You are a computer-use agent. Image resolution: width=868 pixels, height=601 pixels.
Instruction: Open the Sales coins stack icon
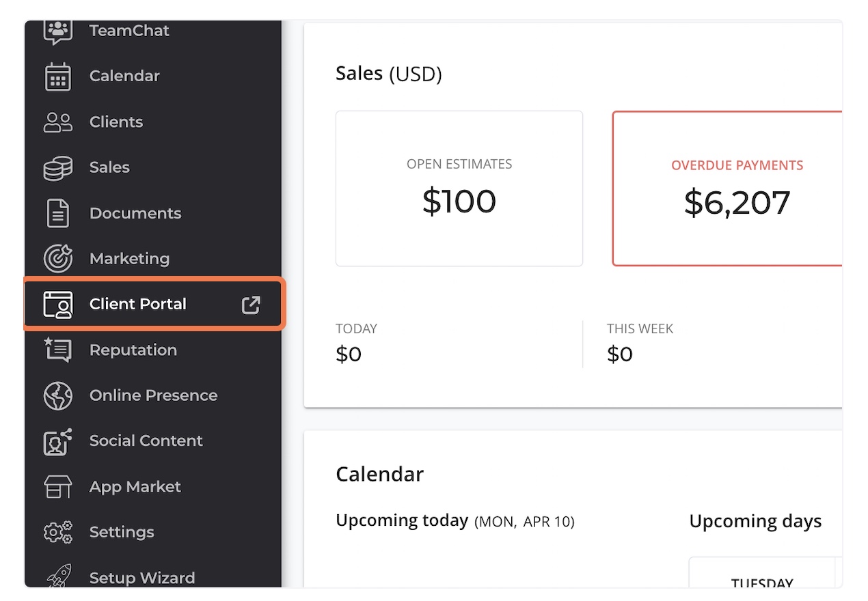point(57,168)
